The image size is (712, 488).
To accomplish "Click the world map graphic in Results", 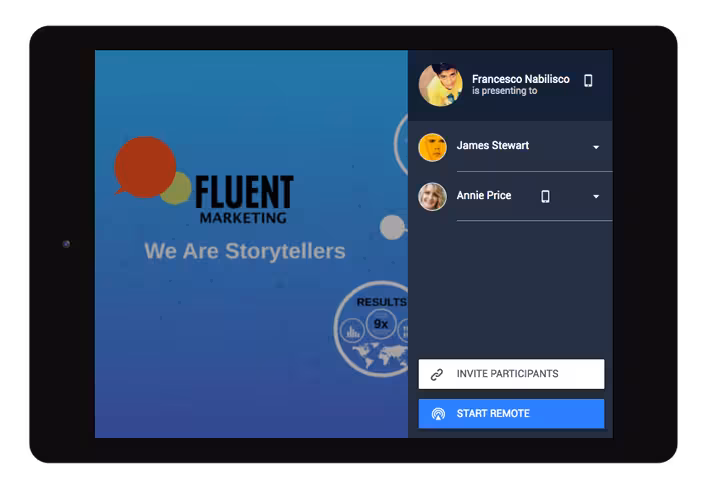I will tap(381, 355).
